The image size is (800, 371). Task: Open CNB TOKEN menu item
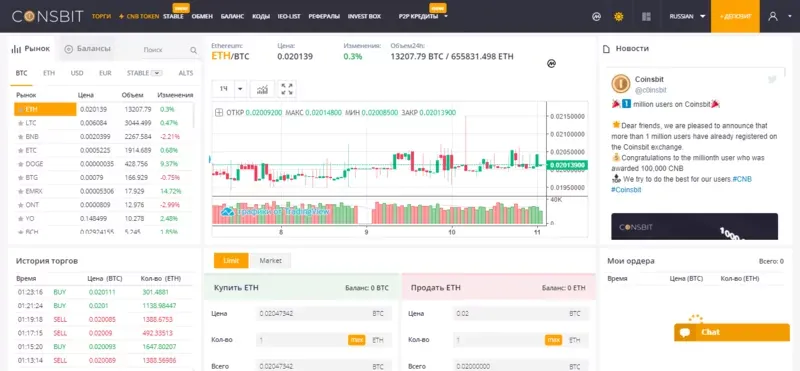(x=139, y=16)
